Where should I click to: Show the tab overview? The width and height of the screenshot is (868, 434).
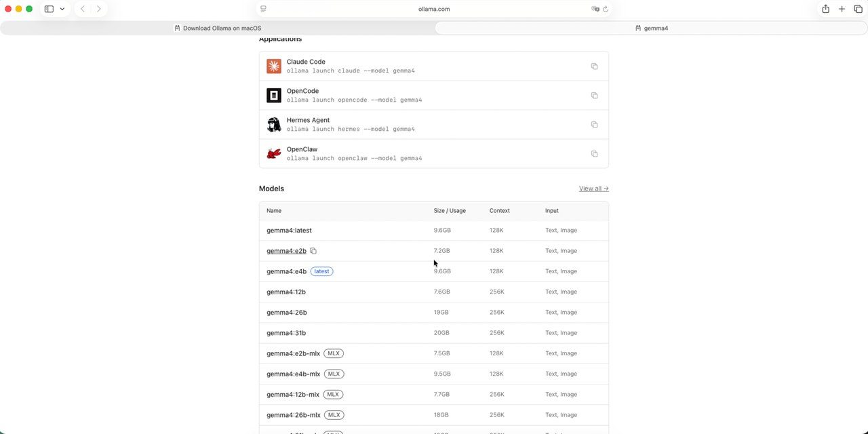[x=858, y=9]
